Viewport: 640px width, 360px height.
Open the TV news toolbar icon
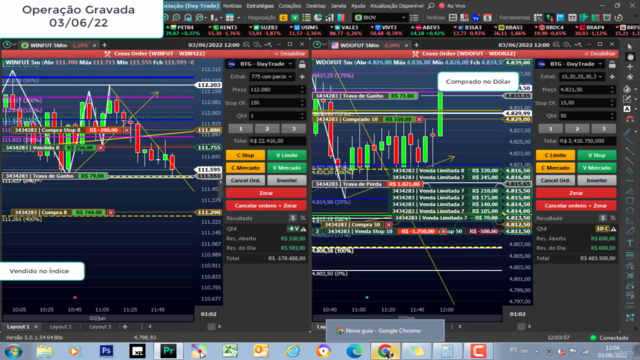pos(476,18)
